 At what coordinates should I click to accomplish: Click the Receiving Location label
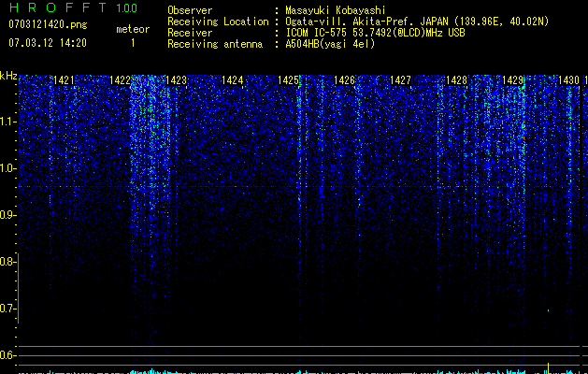pyautogui.click(x=218, y=22)
